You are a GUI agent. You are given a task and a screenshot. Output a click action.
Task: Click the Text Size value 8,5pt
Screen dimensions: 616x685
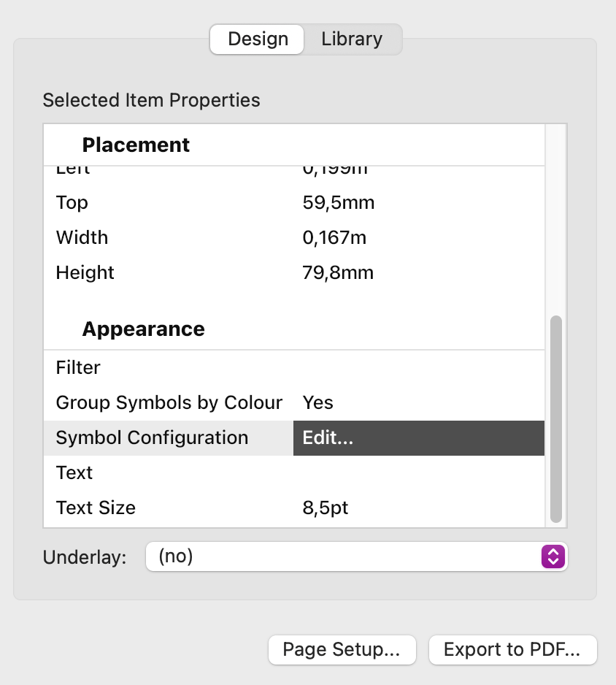[326, 508]
